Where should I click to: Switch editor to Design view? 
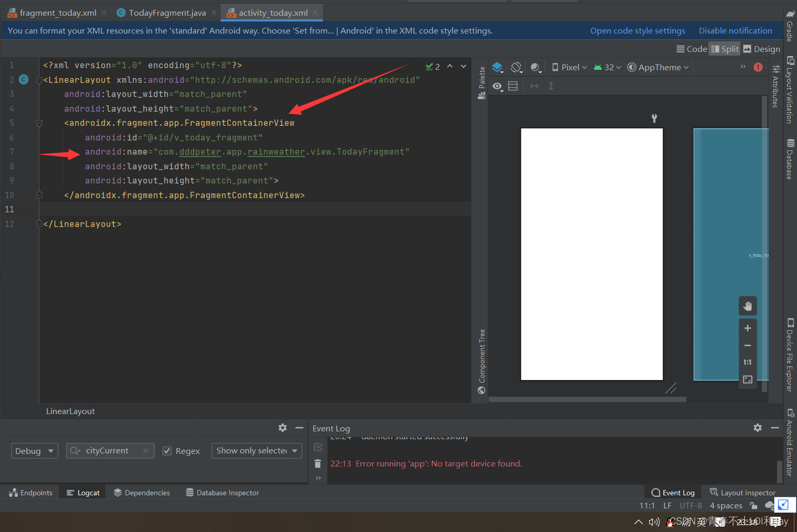tap(762, 49)
